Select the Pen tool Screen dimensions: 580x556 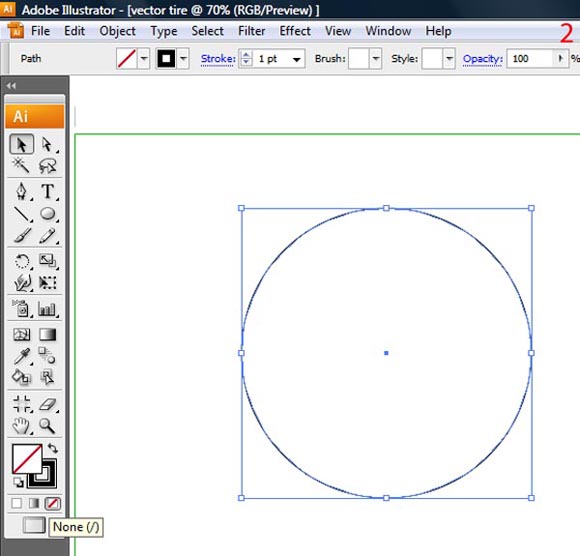tap(21, 191)
